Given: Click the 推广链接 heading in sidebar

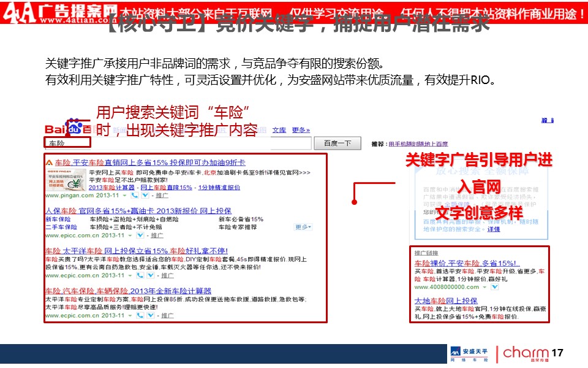Looking at the screenshot, I should point(426,253).
